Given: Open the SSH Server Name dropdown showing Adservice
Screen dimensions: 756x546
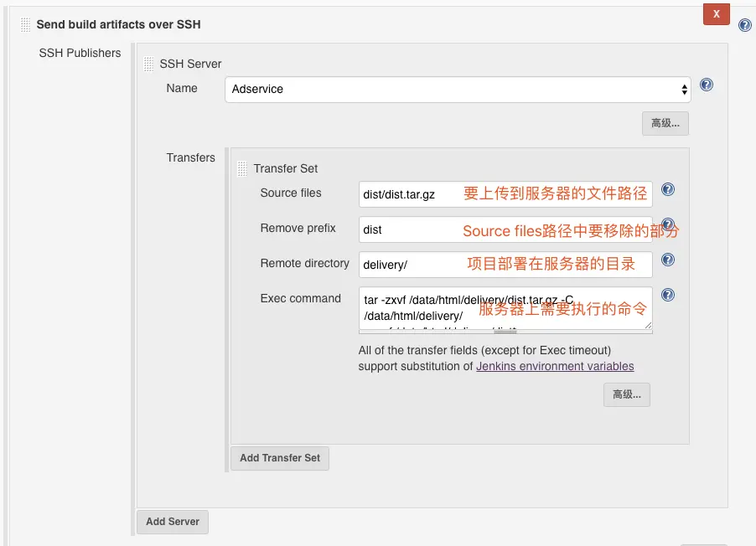Looking at the screenshot, I should pyautogui.click(x=457, y=89).
